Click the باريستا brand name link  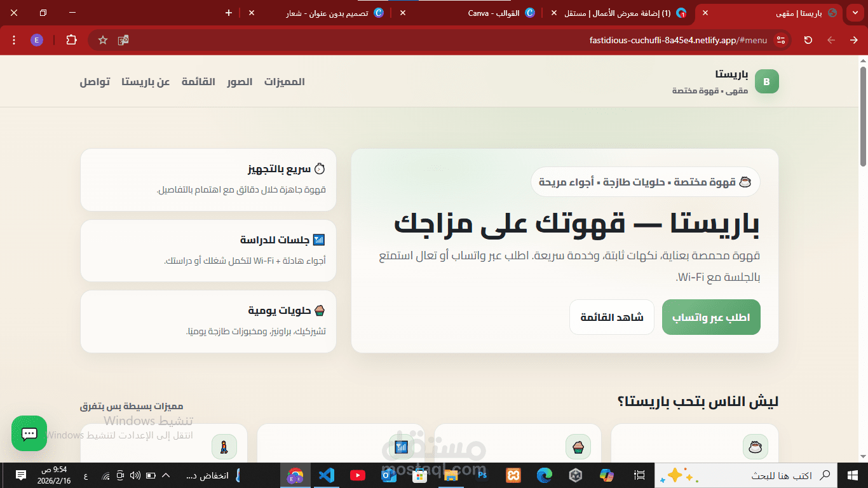point(731,74)
